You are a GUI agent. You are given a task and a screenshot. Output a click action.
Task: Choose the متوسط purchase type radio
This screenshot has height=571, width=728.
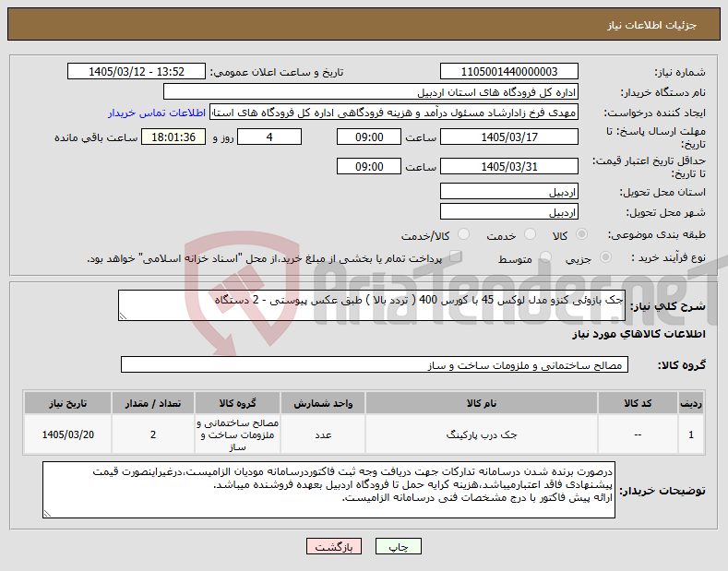pos(545,257)
